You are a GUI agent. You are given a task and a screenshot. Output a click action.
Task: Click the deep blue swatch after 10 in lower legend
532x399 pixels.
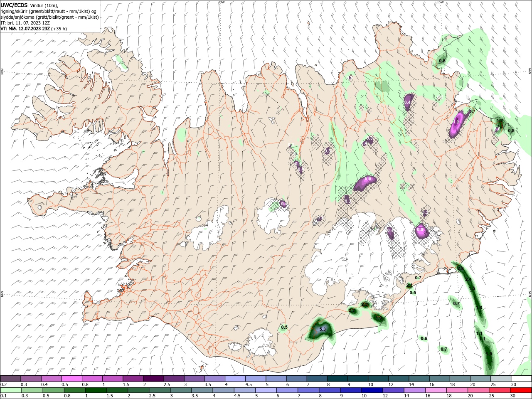[372, 390]
